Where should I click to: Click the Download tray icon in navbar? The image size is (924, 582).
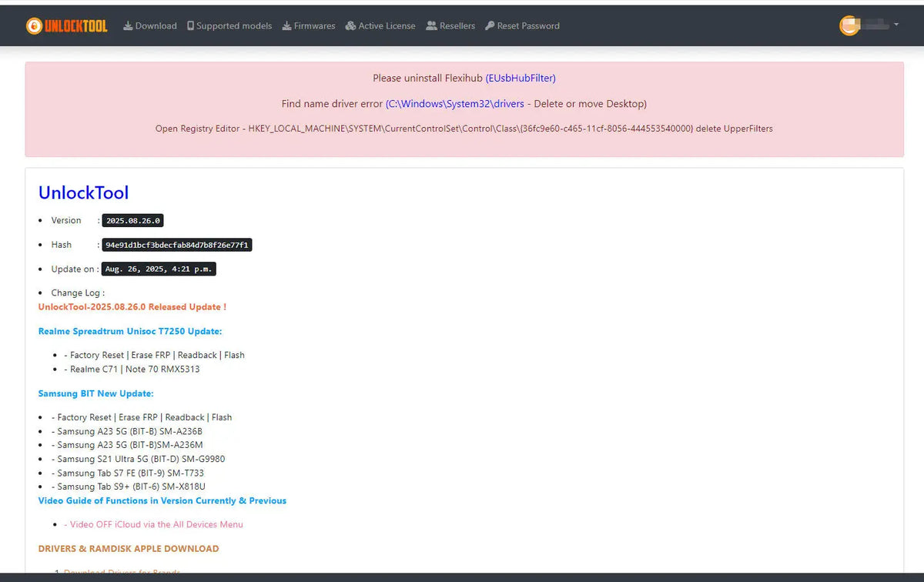(x=128, y=25)
